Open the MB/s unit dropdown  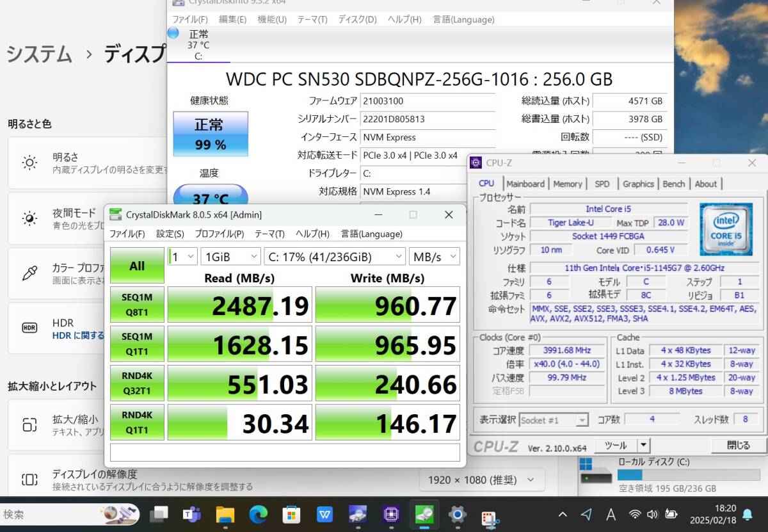click(434, 257)
